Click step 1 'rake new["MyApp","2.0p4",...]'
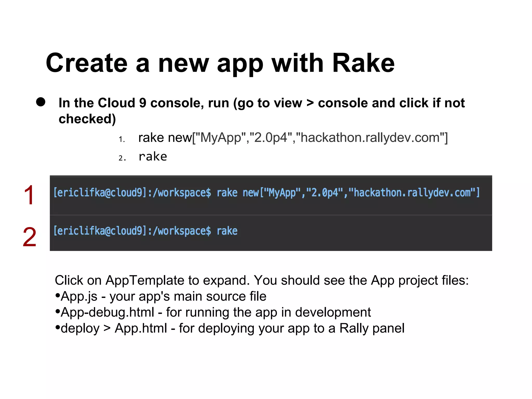The image size is (532, 399). click(293, 137)
